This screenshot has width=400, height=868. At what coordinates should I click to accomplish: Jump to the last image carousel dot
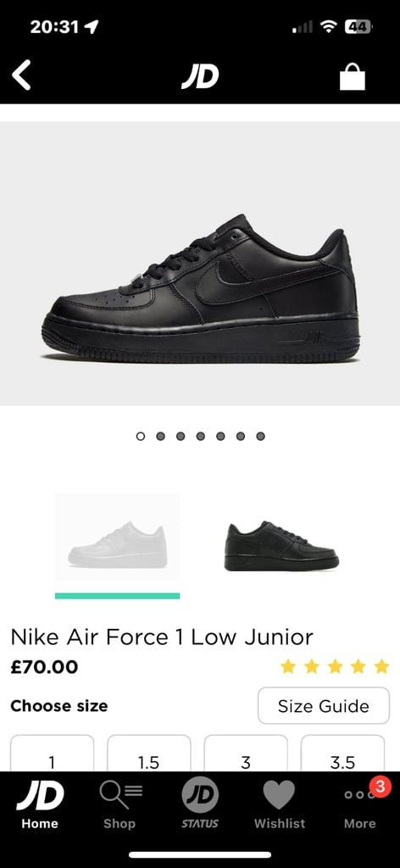[260, 437]
